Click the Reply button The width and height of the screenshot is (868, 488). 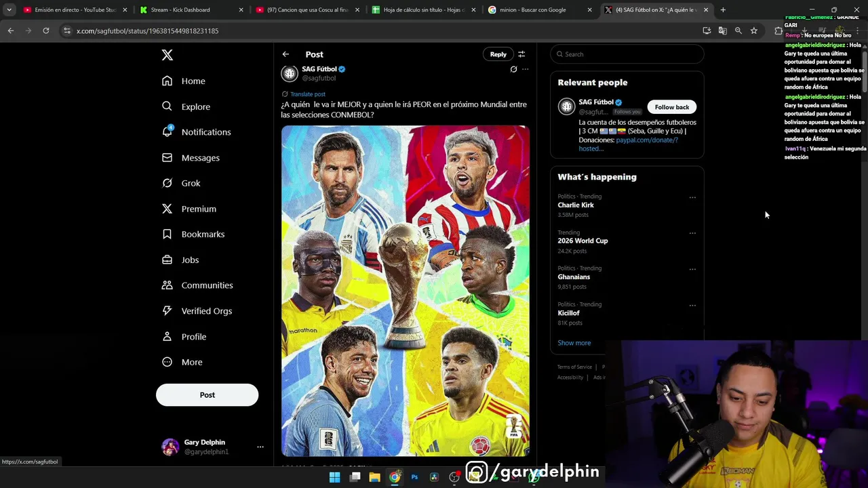[x=498, y=54]
